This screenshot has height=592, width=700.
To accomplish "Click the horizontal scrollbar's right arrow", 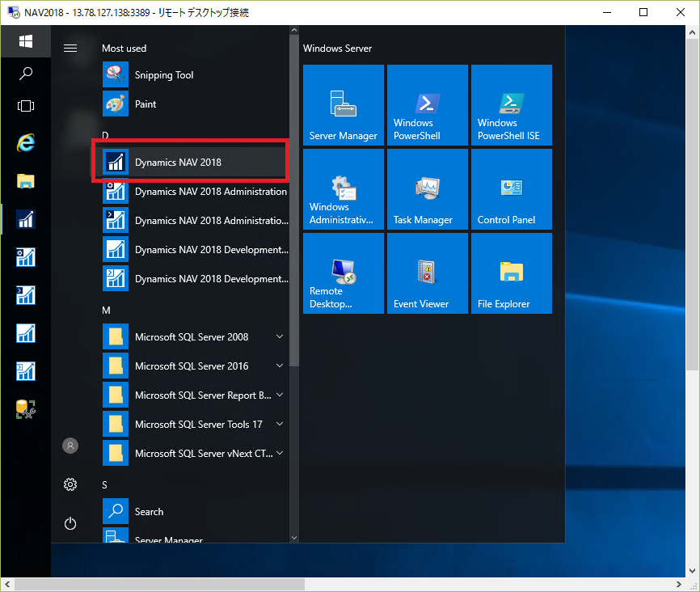I will click(x=678, y=584).
